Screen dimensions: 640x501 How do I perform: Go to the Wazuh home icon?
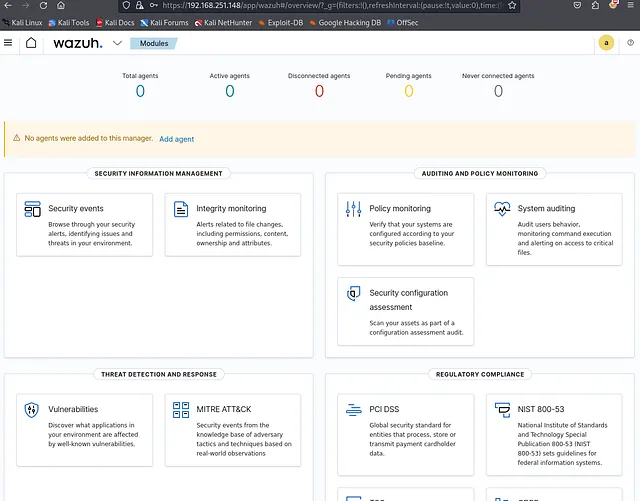pyautogui.click(x=31, y=42)
